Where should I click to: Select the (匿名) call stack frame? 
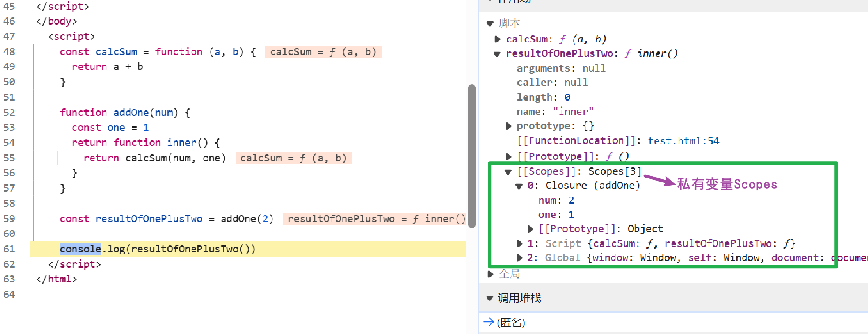(x=511, y=323)
